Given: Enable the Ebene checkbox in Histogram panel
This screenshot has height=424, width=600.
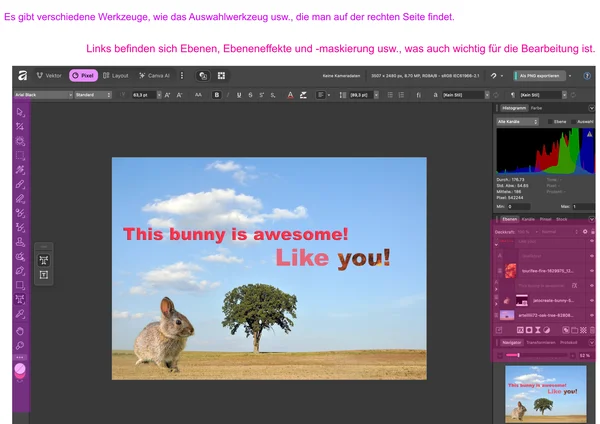Looking at the screenshot, I should pos(549,120).
